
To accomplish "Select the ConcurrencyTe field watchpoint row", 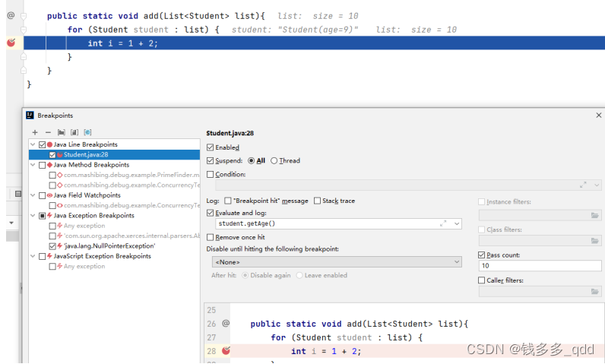I will click(x=114, y=205).
